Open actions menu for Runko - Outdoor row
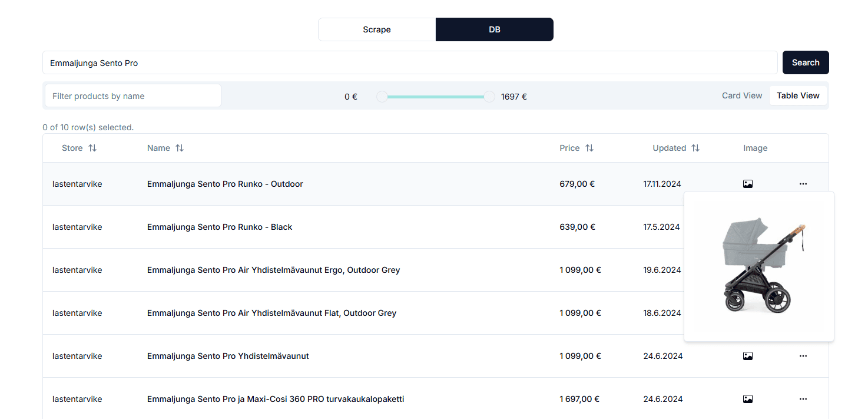Screen dimensions: 868x419 point(803,184)
